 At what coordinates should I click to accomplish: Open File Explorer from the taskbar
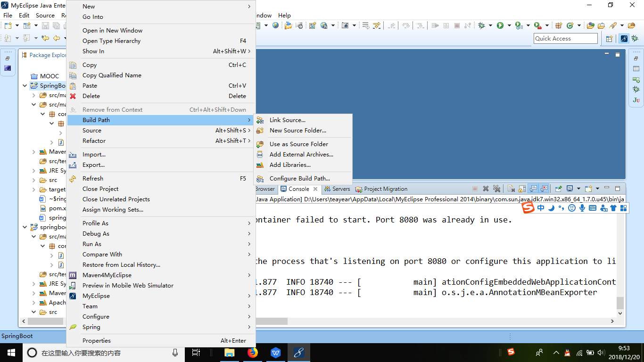coord(230,352)
